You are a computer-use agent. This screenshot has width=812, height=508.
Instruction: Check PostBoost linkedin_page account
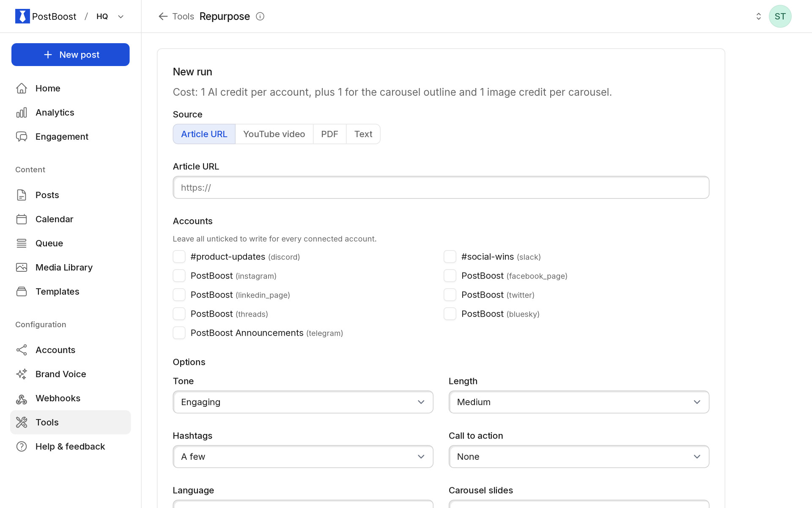click(179, 295)
